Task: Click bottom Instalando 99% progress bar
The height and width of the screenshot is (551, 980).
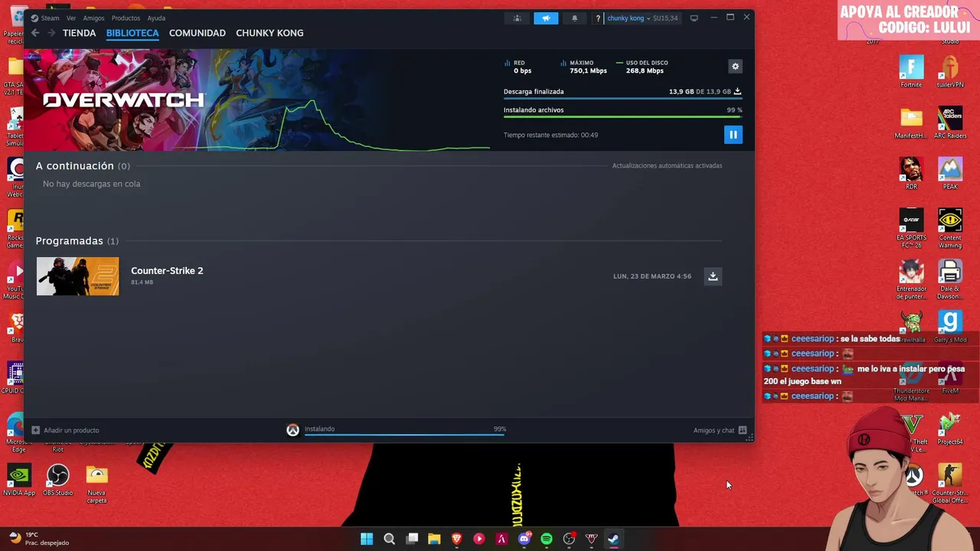Action: [404, 435]
